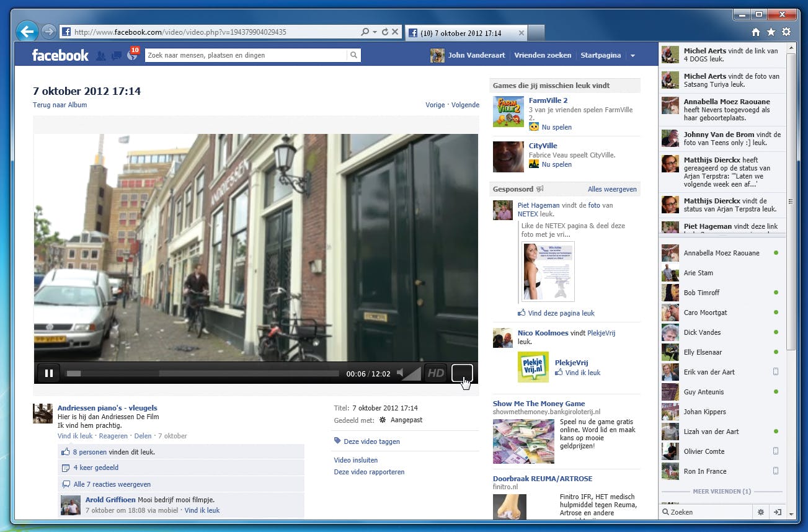
Task: Click 'Nu spelen' for FarmVille 2
Action: [556, 127]
